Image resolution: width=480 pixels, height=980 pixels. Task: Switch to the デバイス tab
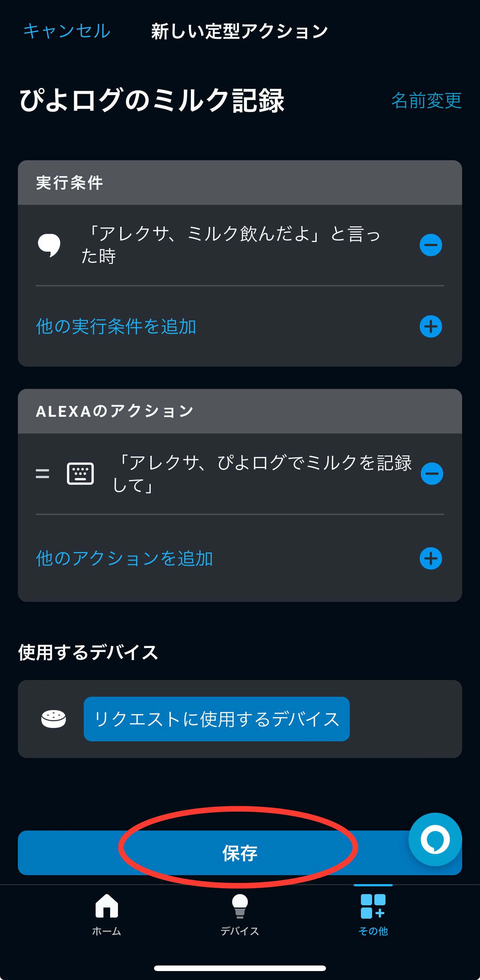[240, 915]
